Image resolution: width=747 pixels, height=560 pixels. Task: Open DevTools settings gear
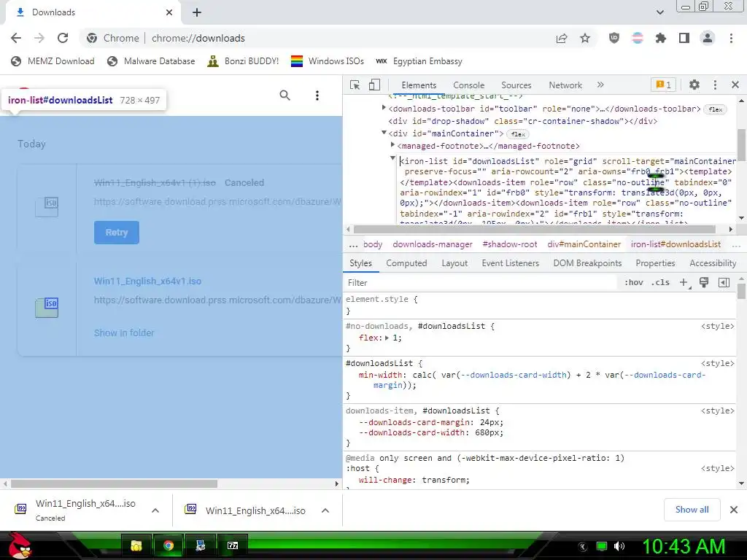point(694,85)
